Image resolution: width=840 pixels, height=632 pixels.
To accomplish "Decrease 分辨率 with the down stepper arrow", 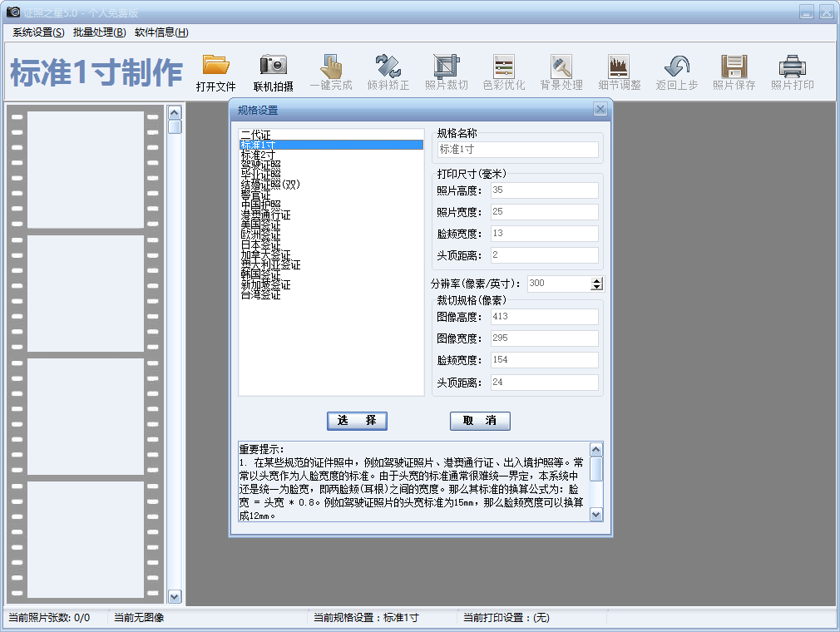I will pos(596,287).
